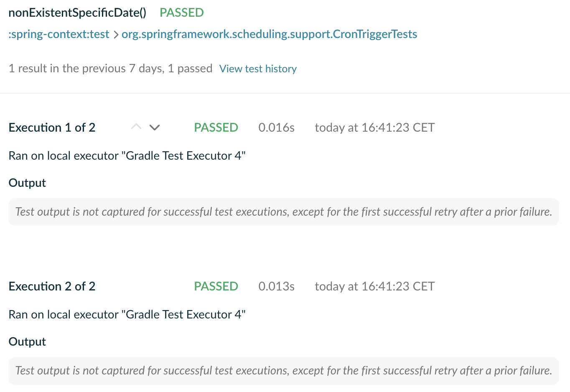Screen dimensions: 570x392
Task: Click PASSED status beside nonExistentSpecificDate()
Action: point(181,13)
